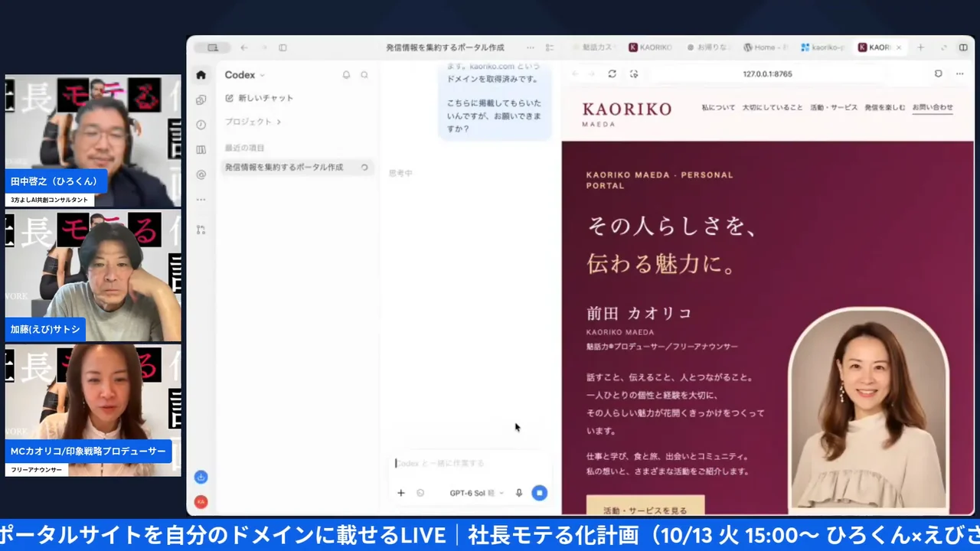The width and height of the screenshot is (980, 551).
Task: Open a new browser tab with plus
Action: click(920, 47)
